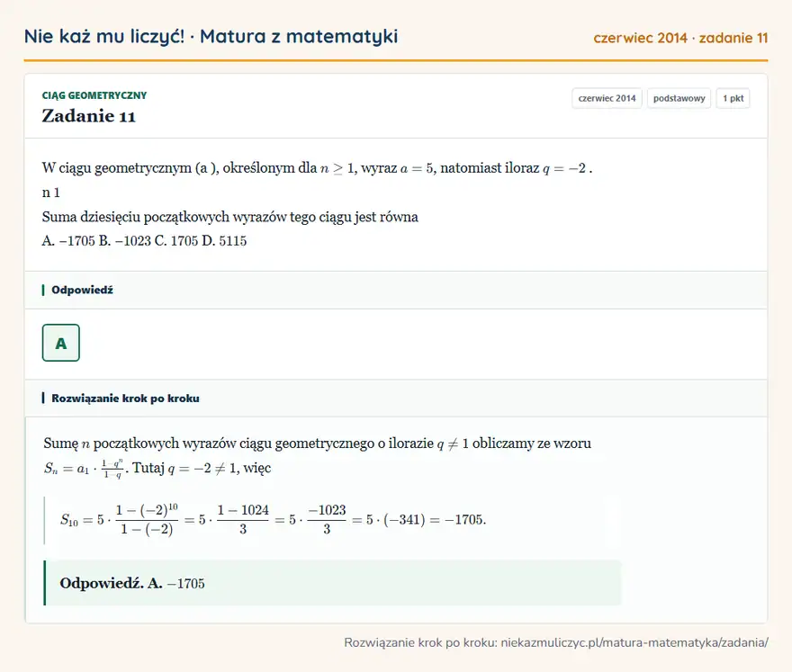This screenshot has height=672, width=792.
Task: Select the 'podstawowy' level tag
Action: (679, 98)
